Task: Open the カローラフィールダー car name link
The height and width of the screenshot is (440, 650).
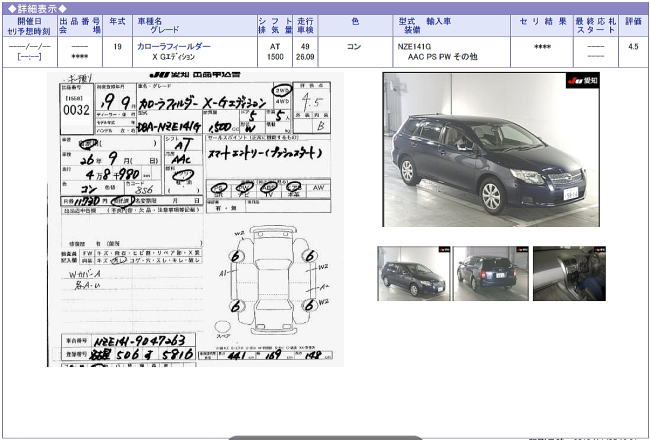Action: [x=174, y=46]
